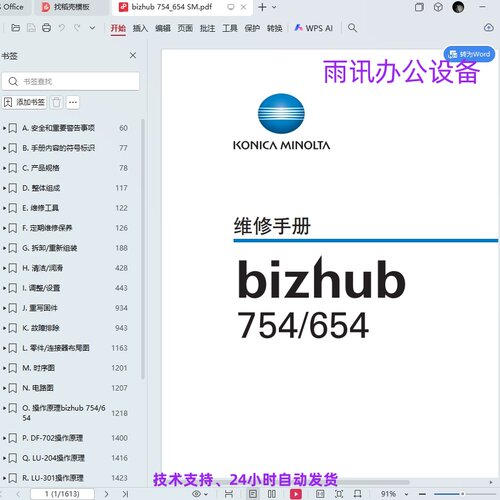The height and width of the screenshot is (500, 500).
Task: Switch to the 开始 ribbon tab
Action: click(118, 28)
